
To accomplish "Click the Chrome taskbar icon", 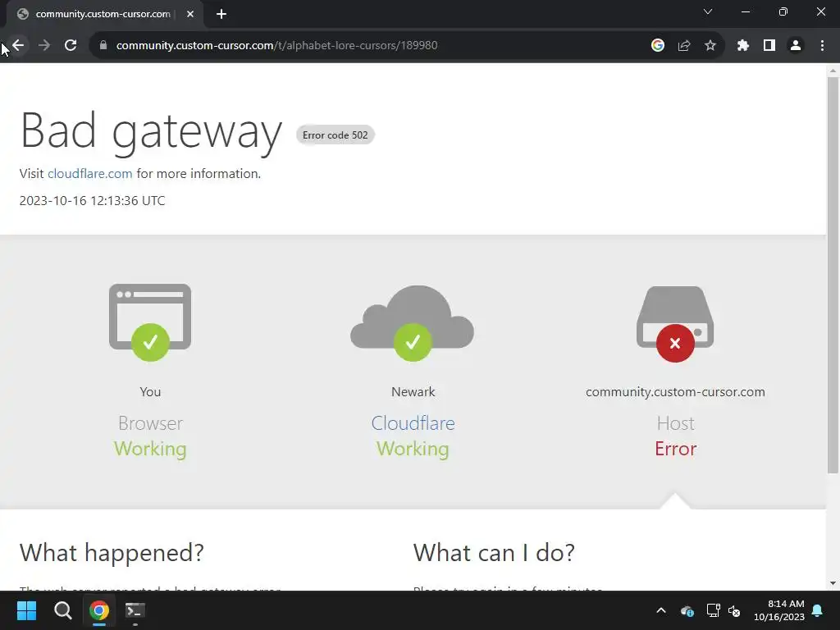I will coord(99,610).
